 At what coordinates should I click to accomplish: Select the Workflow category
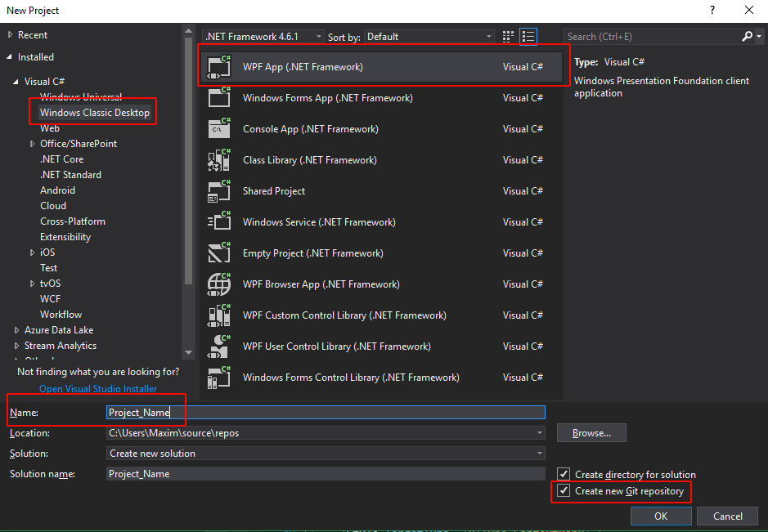coord(61,314)
